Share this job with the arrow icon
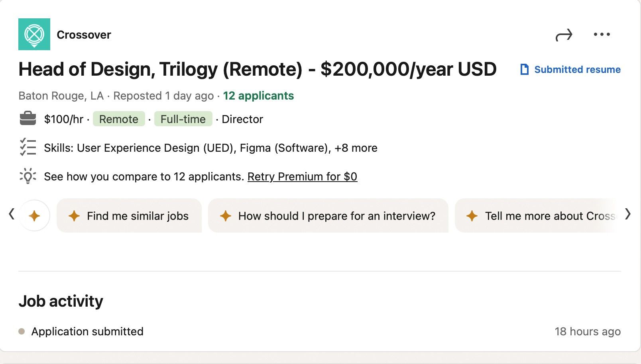The width and height of the screenshot is (641, 364). click(564, 35)
